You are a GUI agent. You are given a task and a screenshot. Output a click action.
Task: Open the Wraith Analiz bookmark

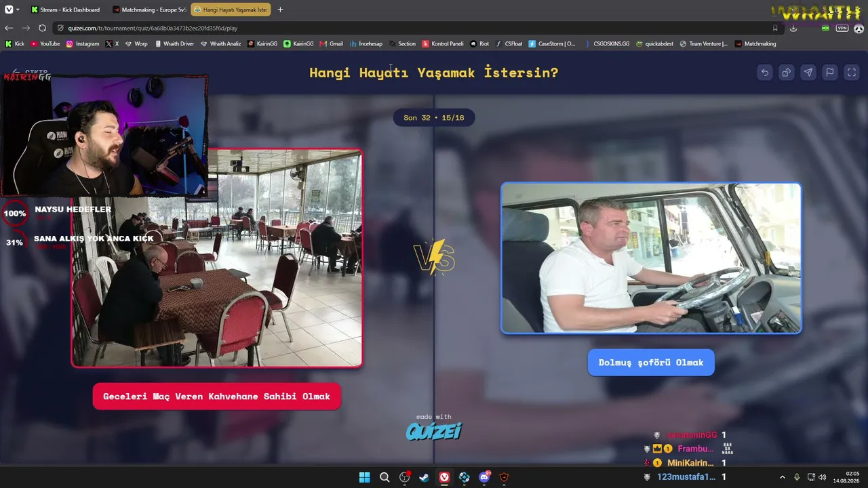point(220,44)
